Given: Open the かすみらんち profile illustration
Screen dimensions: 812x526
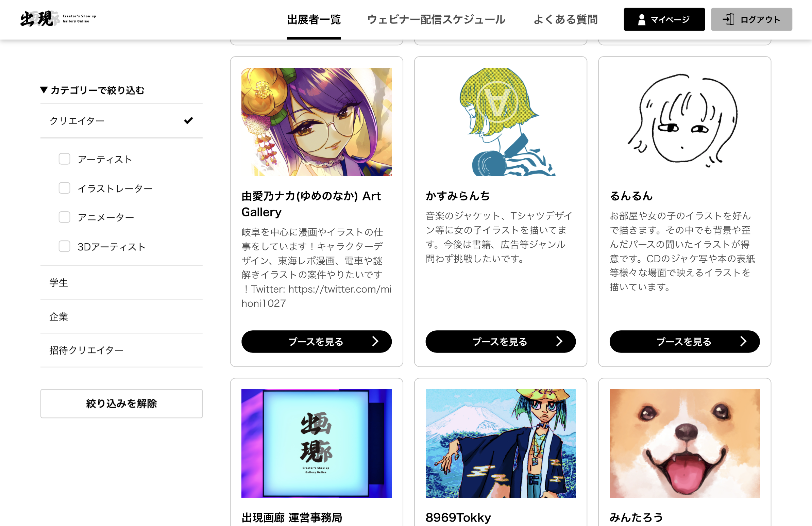Looking at the screenshot, I should click(501, 122).
